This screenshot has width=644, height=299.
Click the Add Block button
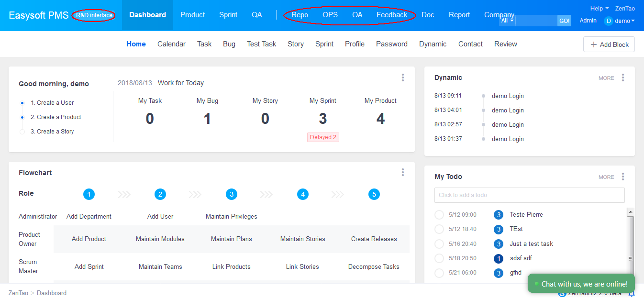click(609, 44)
